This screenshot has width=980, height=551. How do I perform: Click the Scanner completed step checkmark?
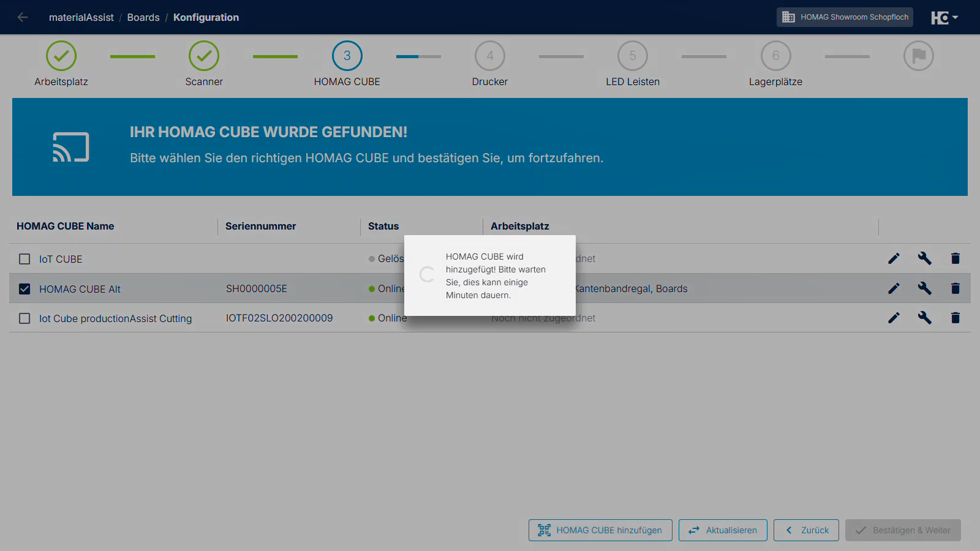[x=204, y=56]
